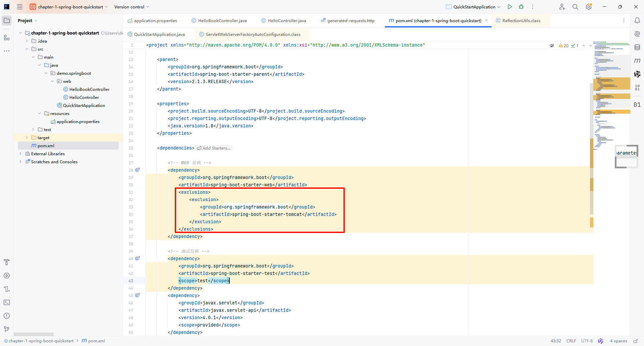Start debugging with the bug icon

point(521,7)
